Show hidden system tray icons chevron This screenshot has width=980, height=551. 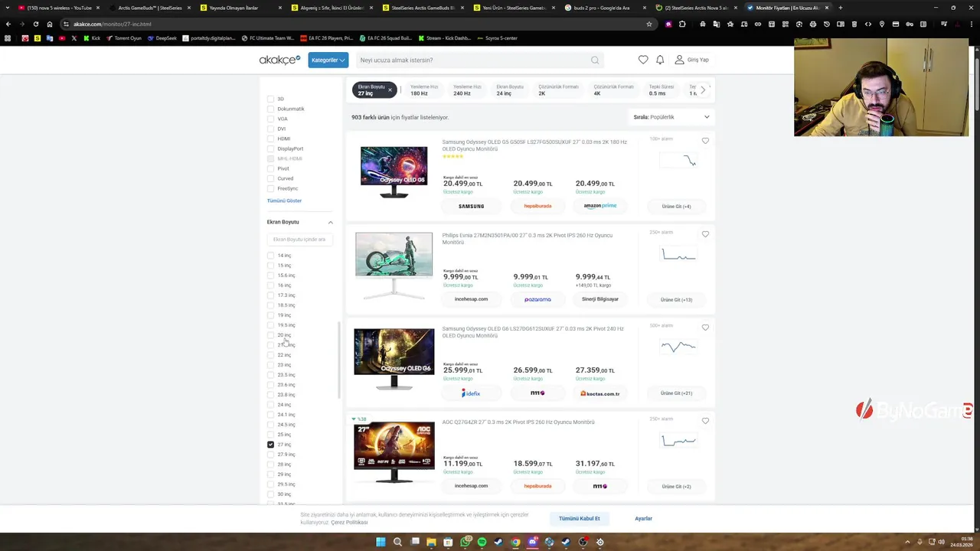tap(907, 542)
